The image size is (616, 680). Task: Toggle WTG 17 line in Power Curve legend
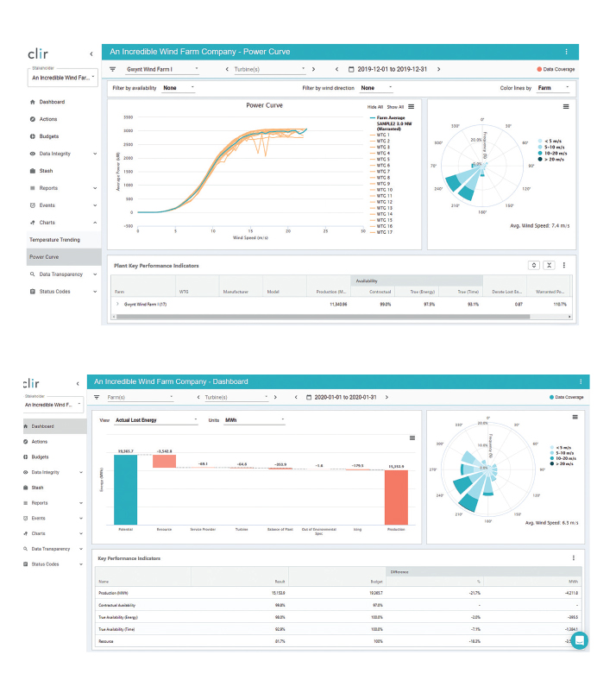point(381,232)
